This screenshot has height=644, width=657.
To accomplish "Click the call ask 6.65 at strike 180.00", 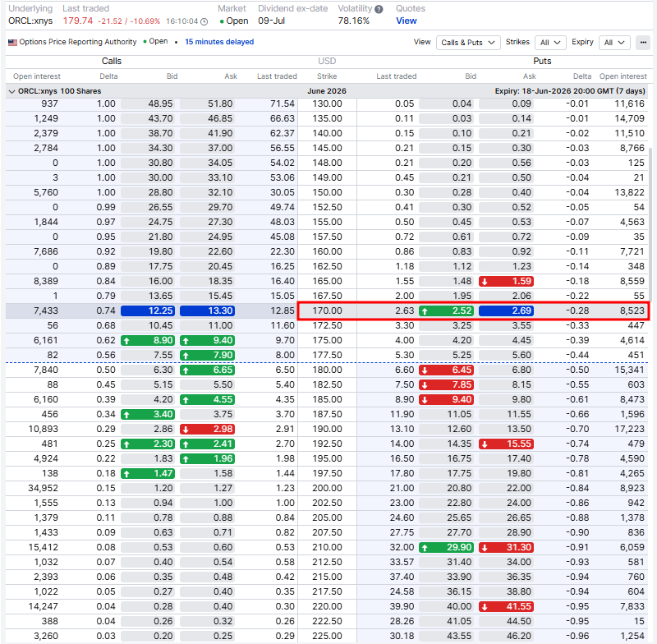I will click(208, 370).
